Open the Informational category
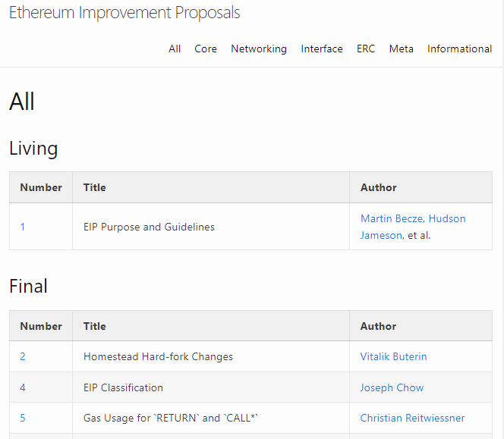The image size is (504, 439). [459, 49]
